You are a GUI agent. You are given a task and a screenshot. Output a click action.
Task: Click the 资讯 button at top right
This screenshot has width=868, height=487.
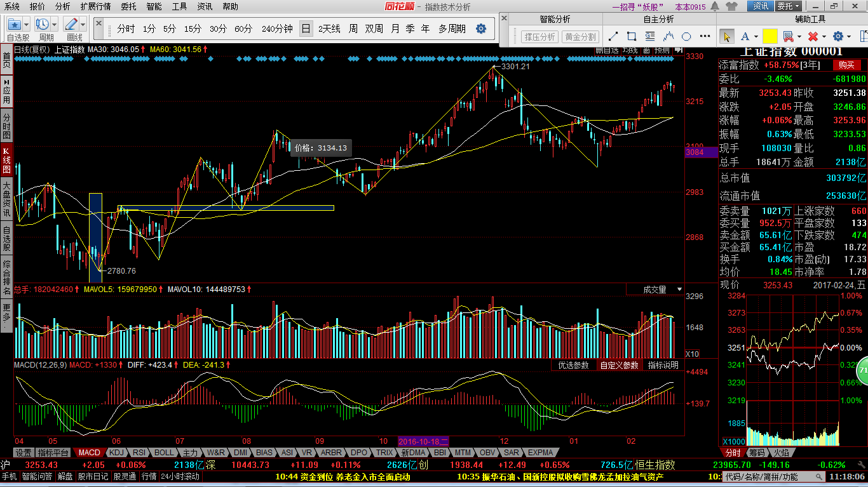(761, 6)
